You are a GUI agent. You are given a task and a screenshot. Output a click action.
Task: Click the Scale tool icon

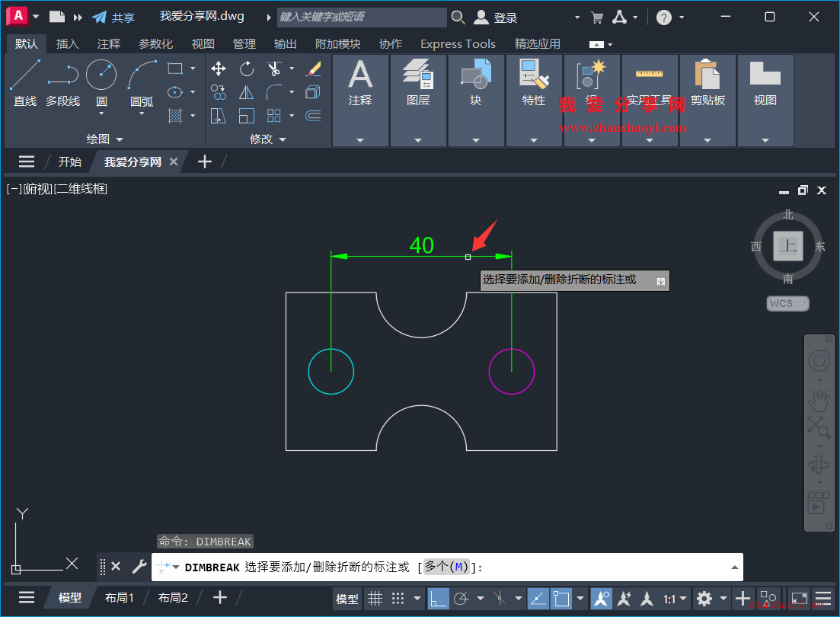coord(247,116)
